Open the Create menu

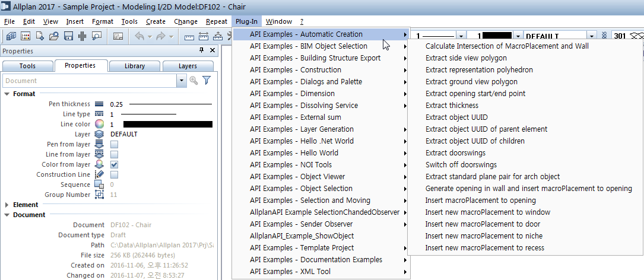156,21
